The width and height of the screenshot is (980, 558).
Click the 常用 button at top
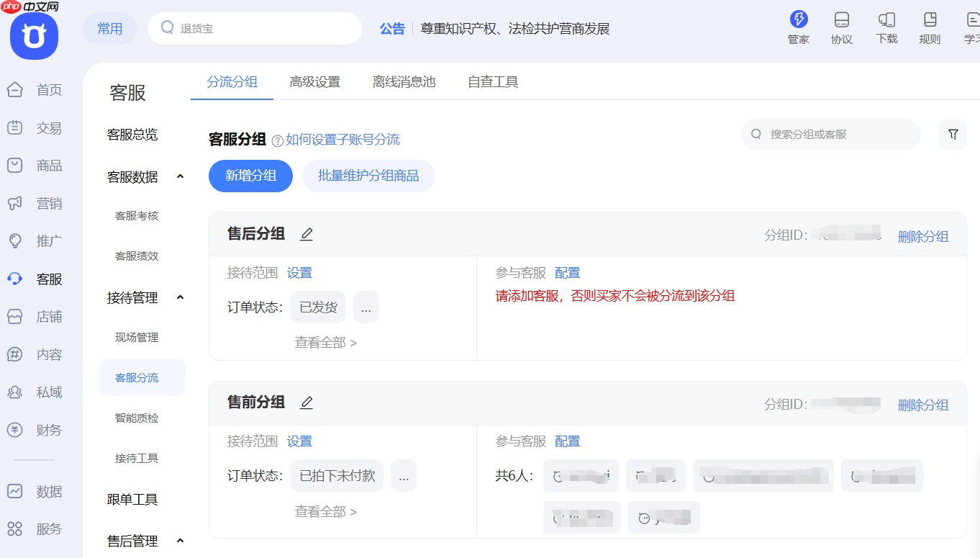coord(109,29)
